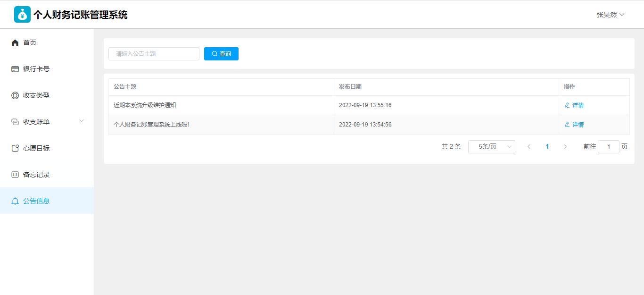Click the 共 2 条 total count

click(451, 147)
